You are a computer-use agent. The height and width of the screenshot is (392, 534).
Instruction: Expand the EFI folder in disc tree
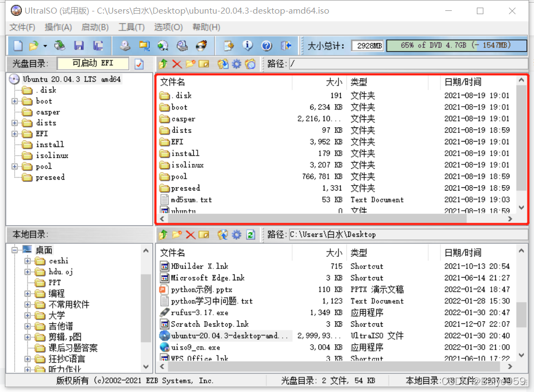[14, 134]
